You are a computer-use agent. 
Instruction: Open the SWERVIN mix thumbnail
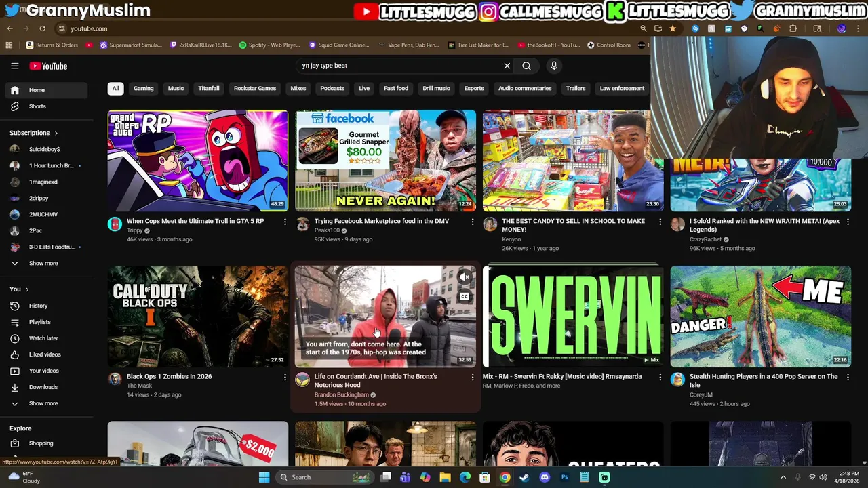point(573,317)
